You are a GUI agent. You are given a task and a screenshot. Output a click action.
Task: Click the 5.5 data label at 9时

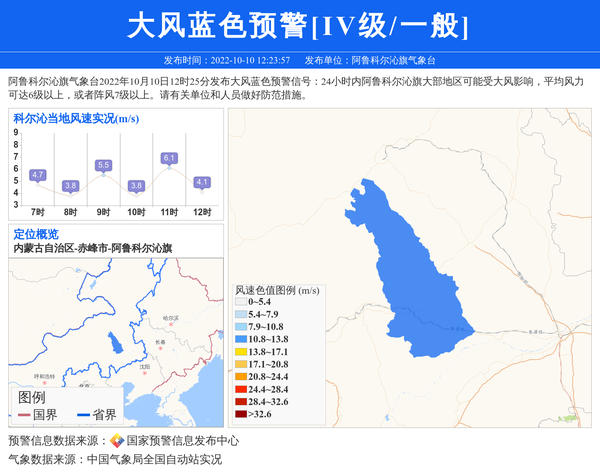click(x=103, y=165)
